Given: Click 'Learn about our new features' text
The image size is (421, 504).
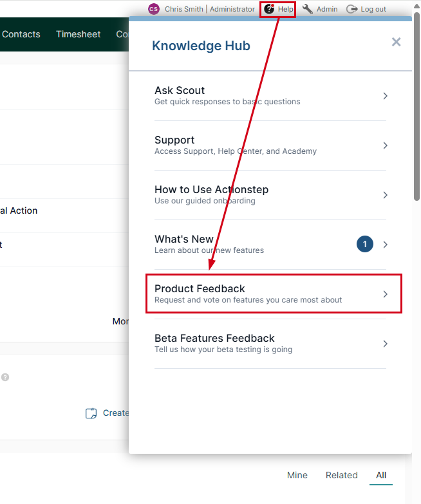Looking at the screenshot, I should tap(209, 250).
